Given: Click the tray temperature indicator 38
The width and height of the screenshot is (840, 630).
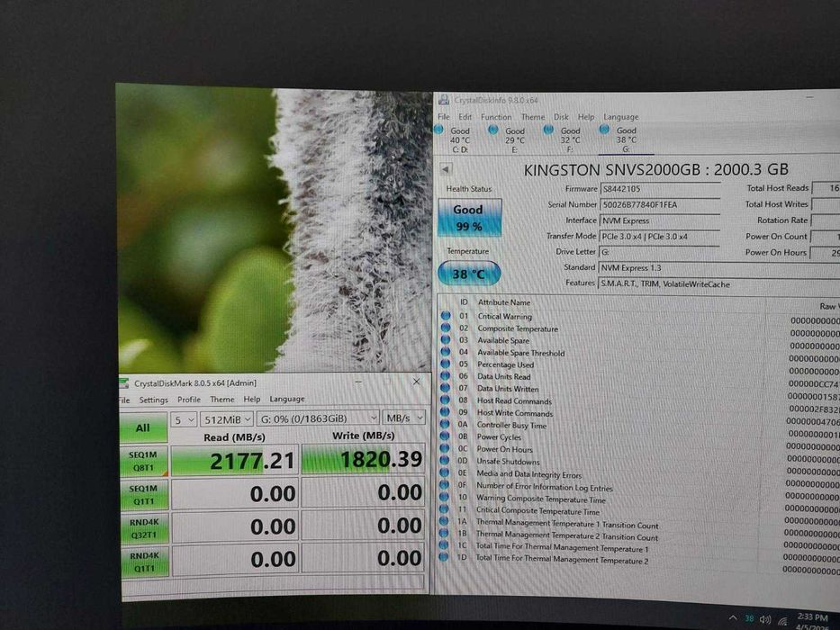Looking at the screenshot, I should [749, 619].
